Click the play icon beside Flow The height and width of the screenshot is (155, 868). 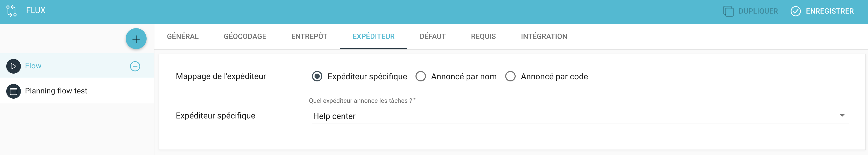point(14,66)
